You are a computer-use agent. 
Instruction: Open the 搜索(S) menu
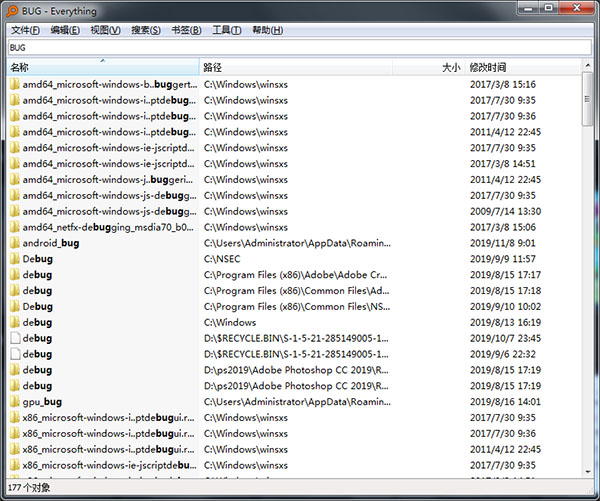pos(146,30)
